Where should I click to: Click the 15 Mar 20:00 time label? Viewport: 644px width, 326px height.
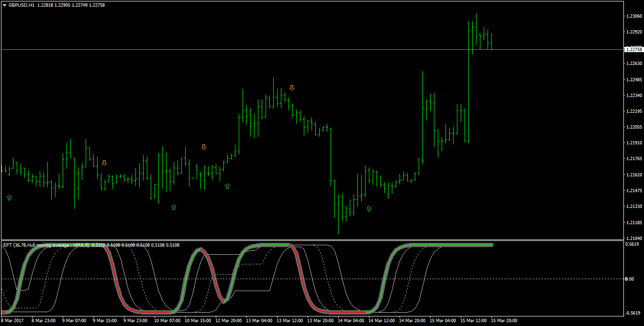tap(504, 321)
